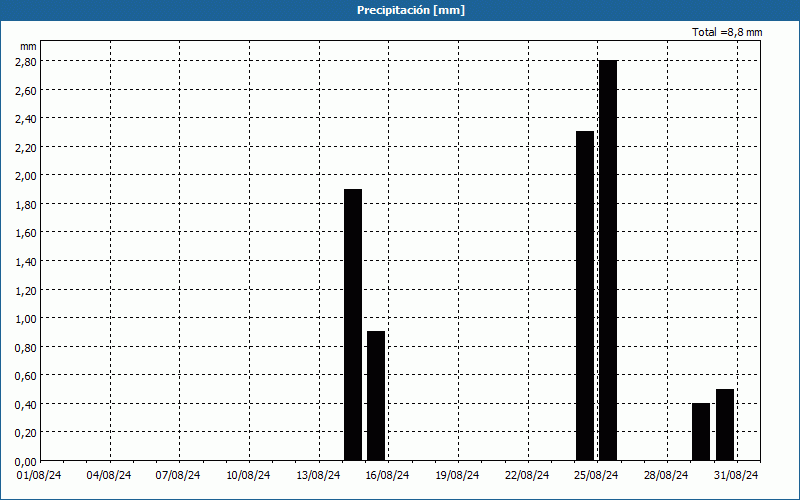
Task: Click the '2,40' y-axis value
Action: point(26,119)
